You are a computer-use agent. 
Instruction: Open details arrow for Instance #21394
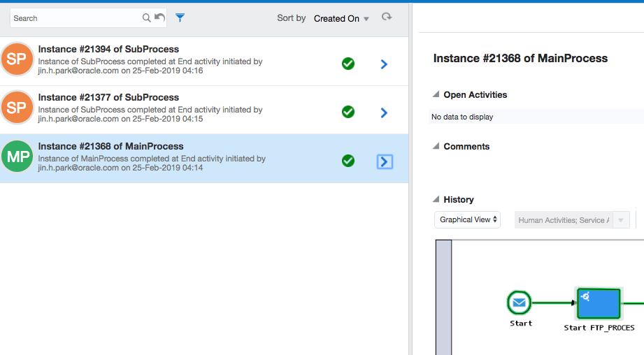(384, 64)
